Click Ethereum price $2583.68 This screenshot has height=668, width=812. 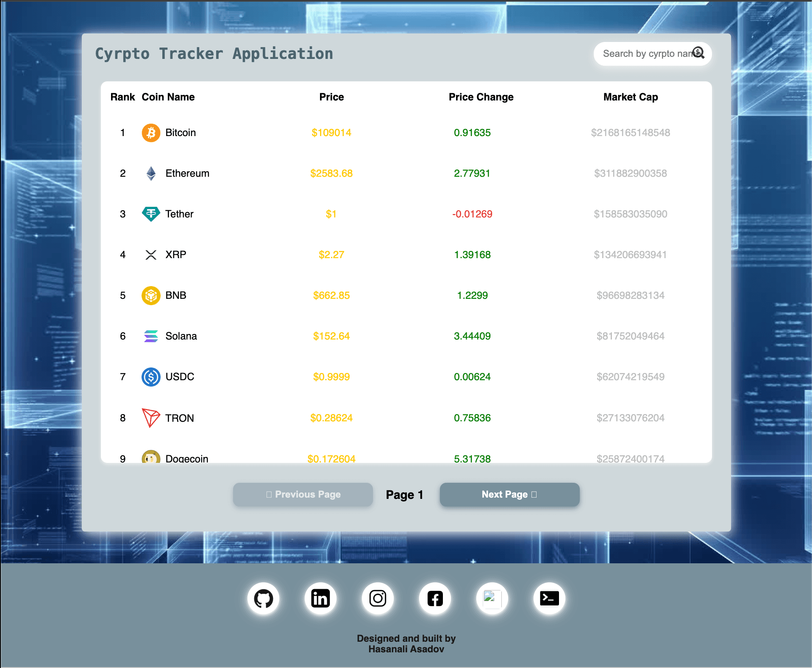coord(331,173)
